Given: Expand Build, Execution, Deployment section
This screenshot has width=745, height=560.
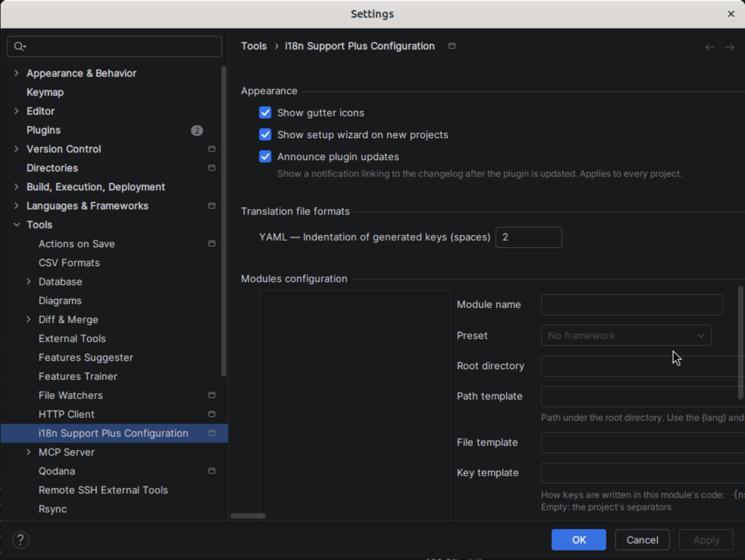Looking at the screenshot, I should [16, 187].
